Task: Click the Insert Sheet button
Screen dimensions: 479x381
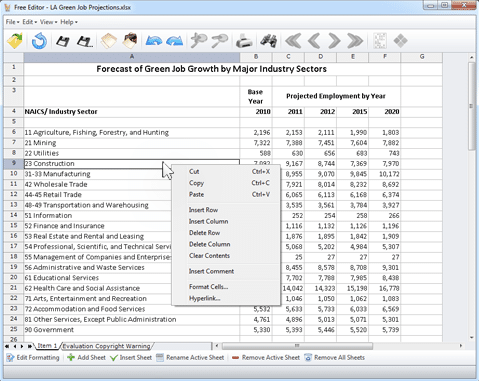Action: click(x=131, y=358)
